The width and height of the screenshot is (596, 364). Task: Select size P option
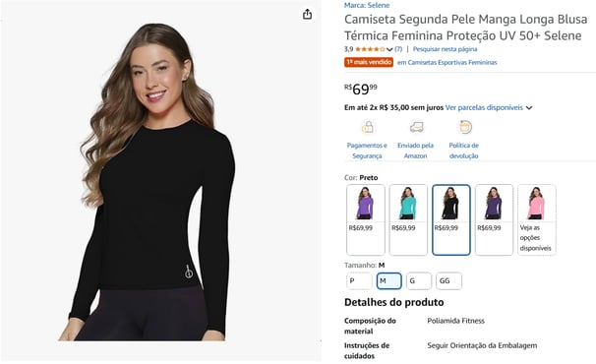pyautogui.click(x=359, y=281)
